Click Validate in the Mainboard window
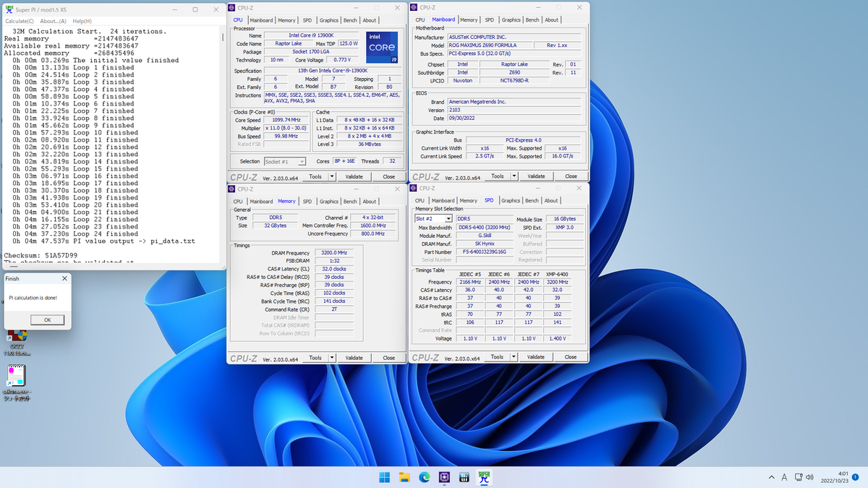Screen dimensions: 868x488 [536, 176]
